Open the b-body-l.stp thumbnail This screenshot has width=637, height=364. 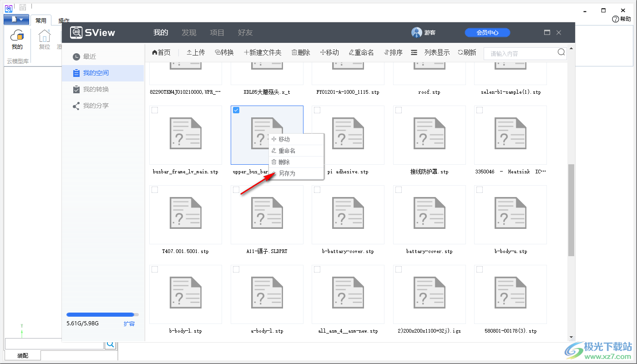pos(186,294)
